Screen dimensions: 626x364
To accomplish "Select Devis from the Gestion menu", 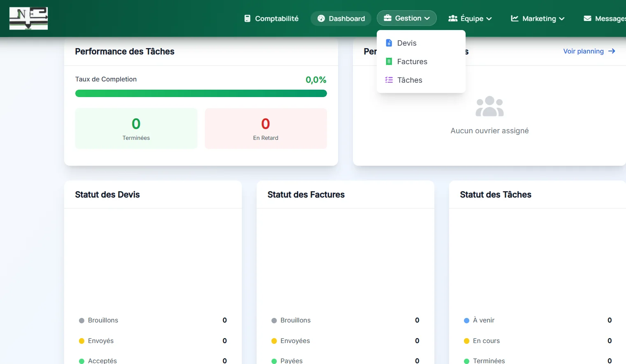I will (421, 43).
